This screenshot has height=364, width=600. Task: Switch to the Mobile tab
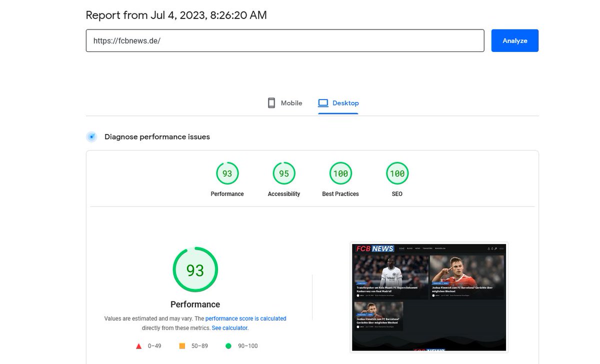tap(285, 103)
